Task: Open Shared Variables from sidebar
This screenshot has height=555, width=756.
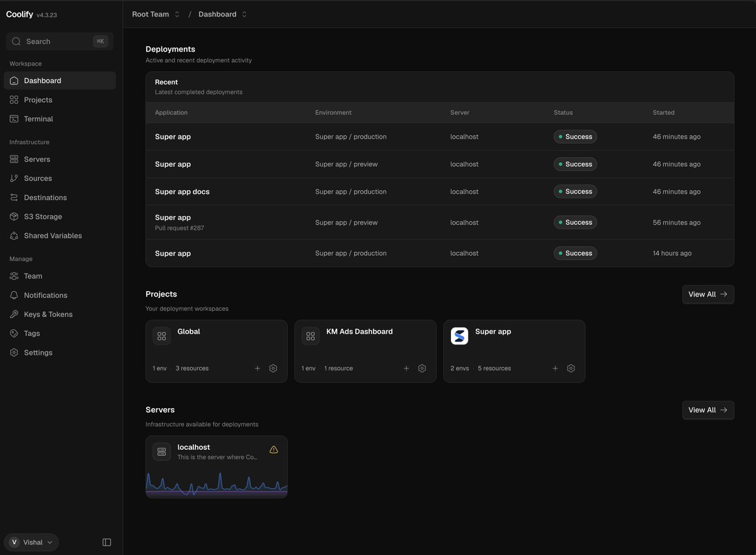Action: coord(60,236)
